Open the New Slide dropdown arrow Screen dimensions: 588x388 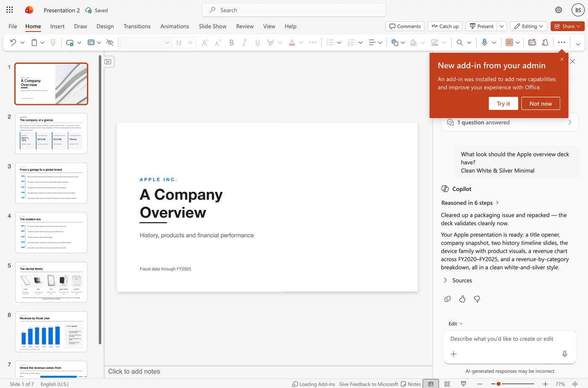pos(79,42)
